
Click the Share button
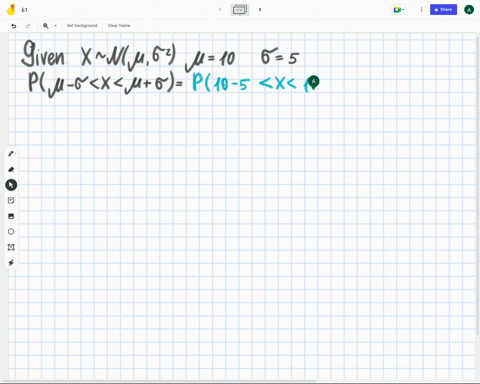[x=443, y=10]
